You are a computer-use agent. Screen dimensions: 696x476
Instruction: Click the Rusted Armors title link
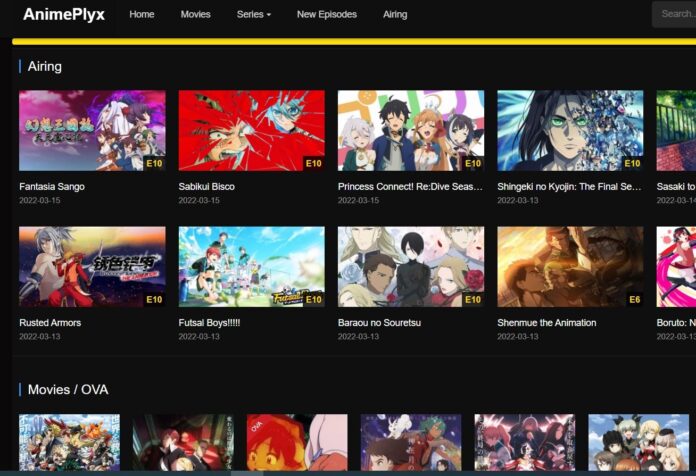click(50, 323)
